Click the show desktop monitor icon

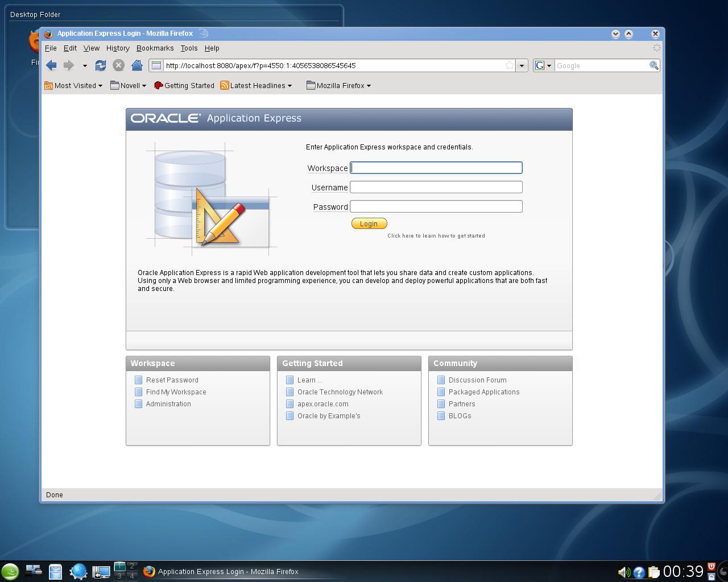(101, 572)
